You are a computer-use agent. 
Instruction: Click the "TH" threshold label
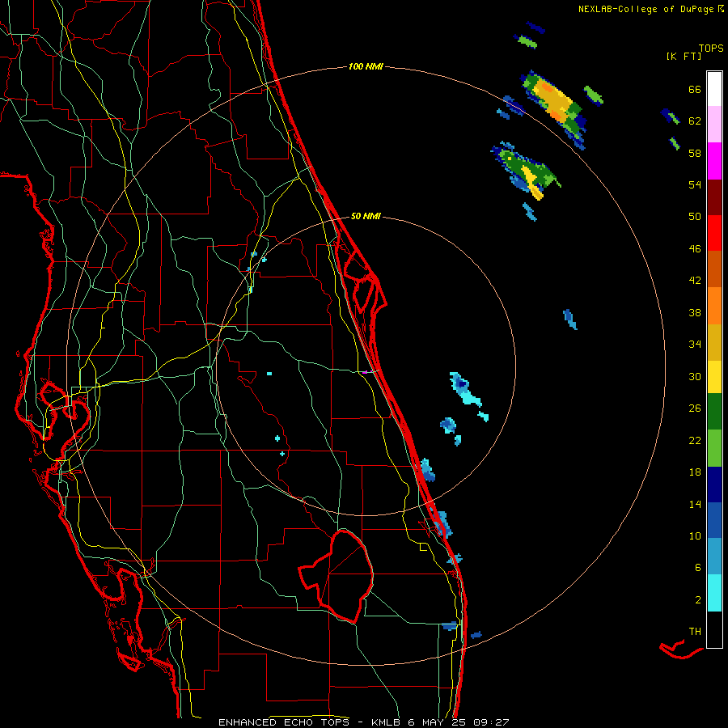pos(695,632)
